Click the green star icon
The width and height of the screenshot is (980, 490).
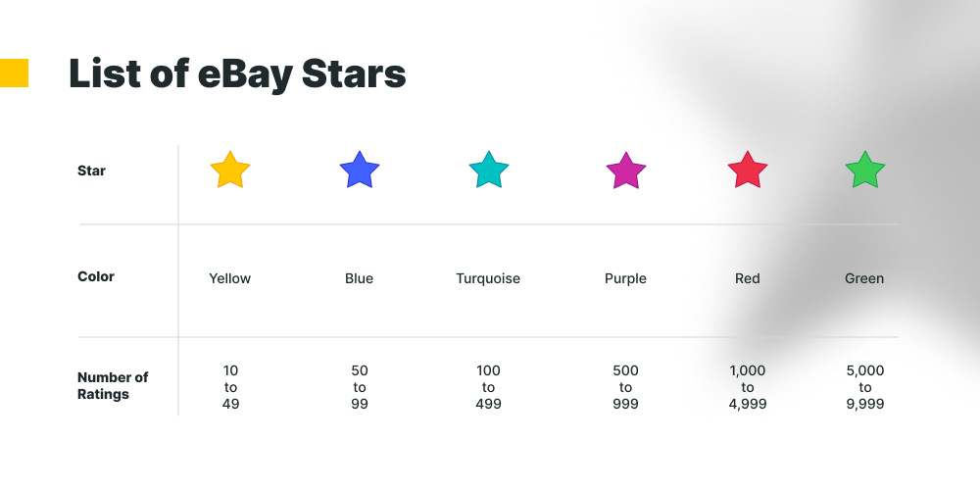coord(865,170)
